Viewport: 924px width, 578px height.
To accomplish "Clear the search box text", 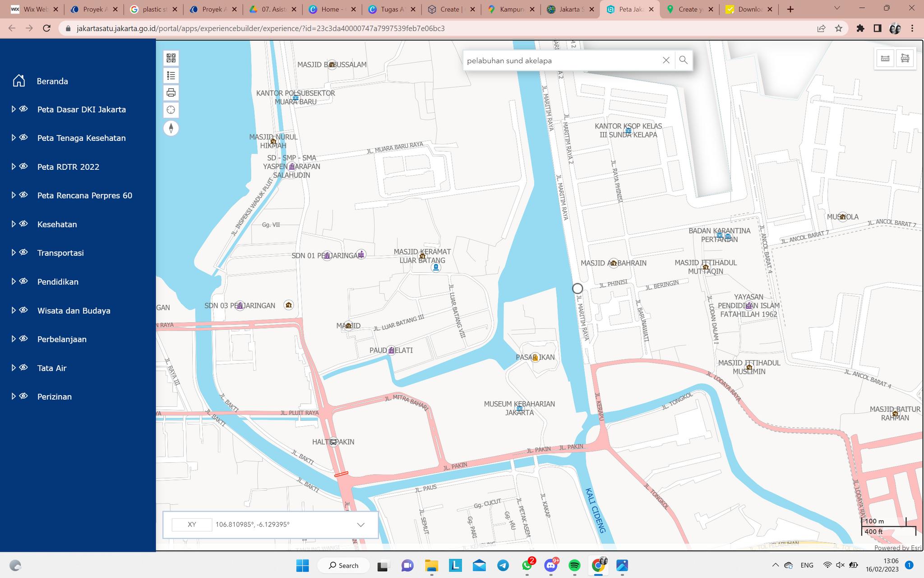I will (666, 60).
